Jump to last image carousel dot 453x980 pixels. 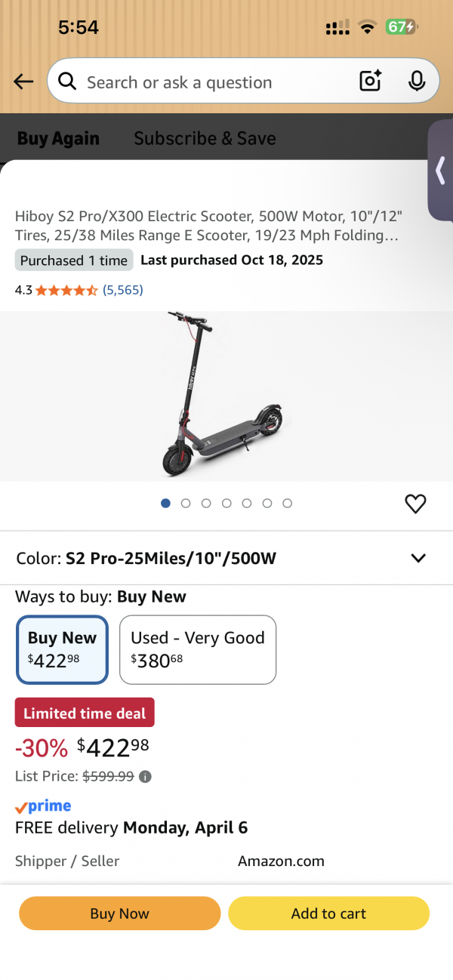click(x=287, y=504)
